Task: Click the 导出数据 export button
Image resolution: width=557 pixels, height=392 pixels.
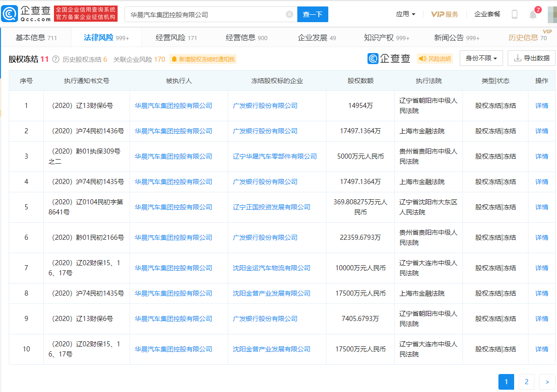Action: coord(531,59)
